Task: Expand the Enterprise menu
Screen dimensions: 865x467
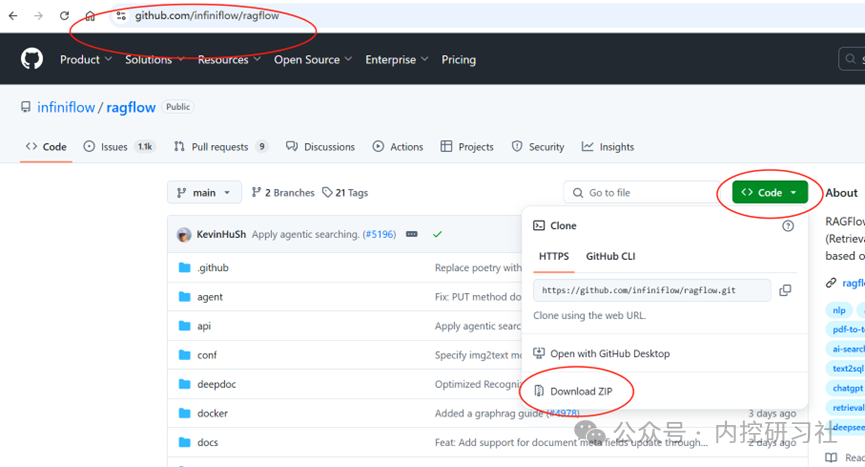Action: pyautogui.click(x=397, y=60)
